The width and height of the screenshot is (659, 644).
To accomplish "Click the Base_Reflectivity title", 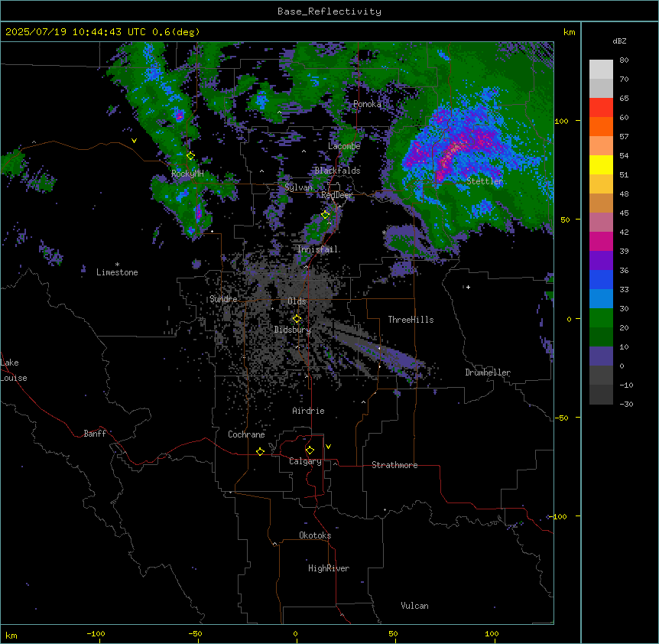I will coord(329,11).
